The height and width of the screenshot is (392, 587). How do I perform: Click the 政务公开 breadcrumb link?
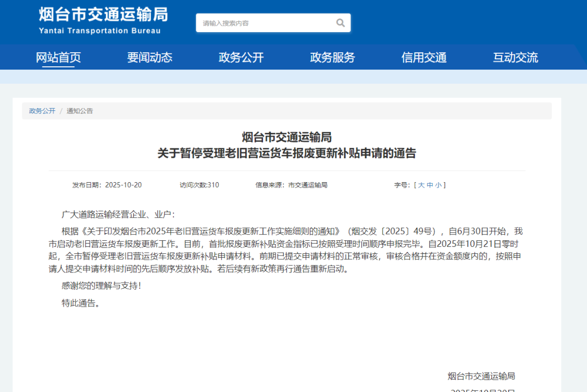click(x=42, y=111)
